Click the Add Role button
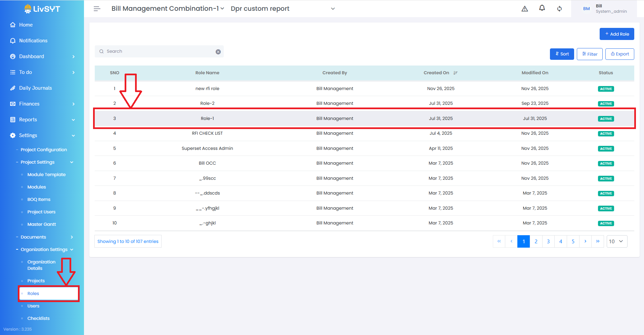Image resolution: width=644 pixels, height=335 pixels. 616,34
